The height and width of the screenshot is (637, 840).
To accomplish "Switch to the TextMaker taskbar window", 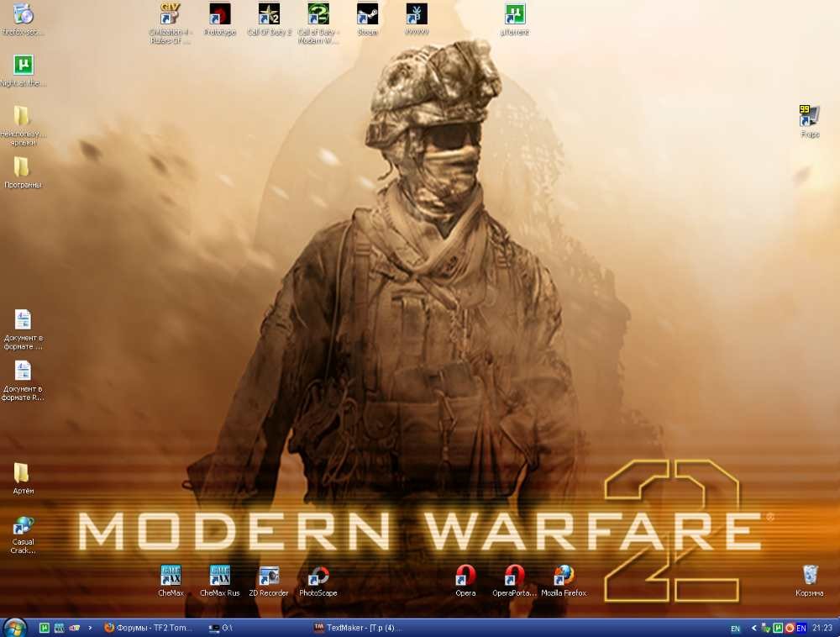I will [x=359, y=628].
